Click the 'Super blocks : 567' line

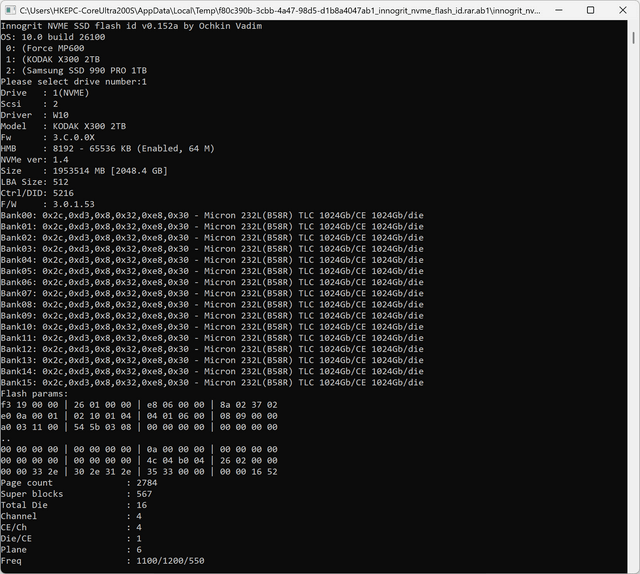pyautogui.click(x=76, y=494)
